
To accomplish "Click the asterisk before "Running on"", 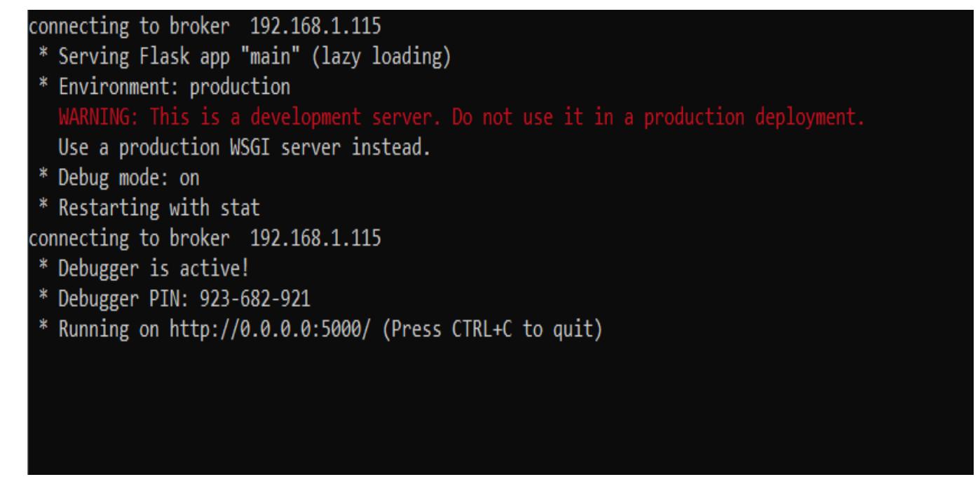I will coord(41,327).
